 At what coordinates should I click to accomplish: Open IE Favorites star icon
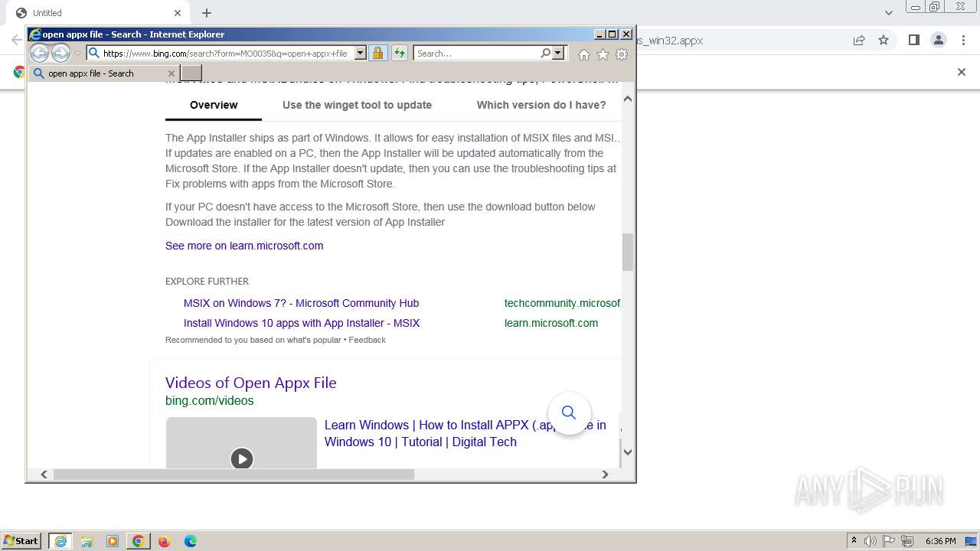tap(603, 54)
